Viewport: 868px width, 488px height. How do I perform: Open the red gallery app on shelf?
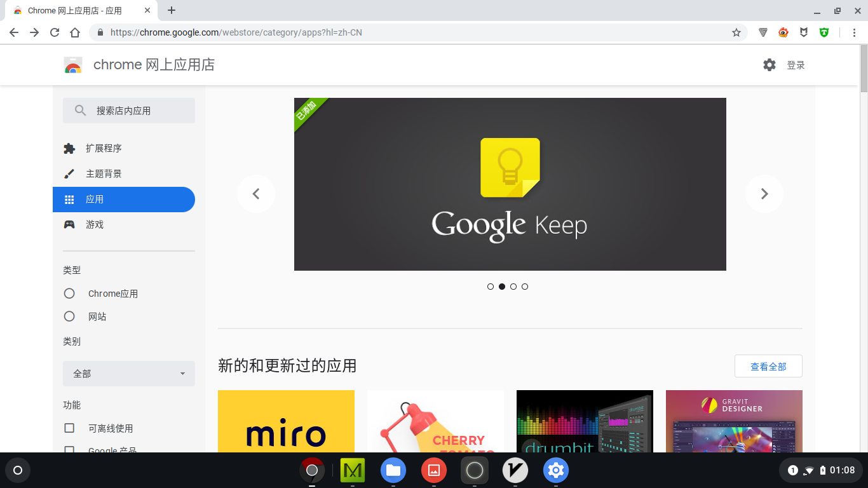point(434,470)
